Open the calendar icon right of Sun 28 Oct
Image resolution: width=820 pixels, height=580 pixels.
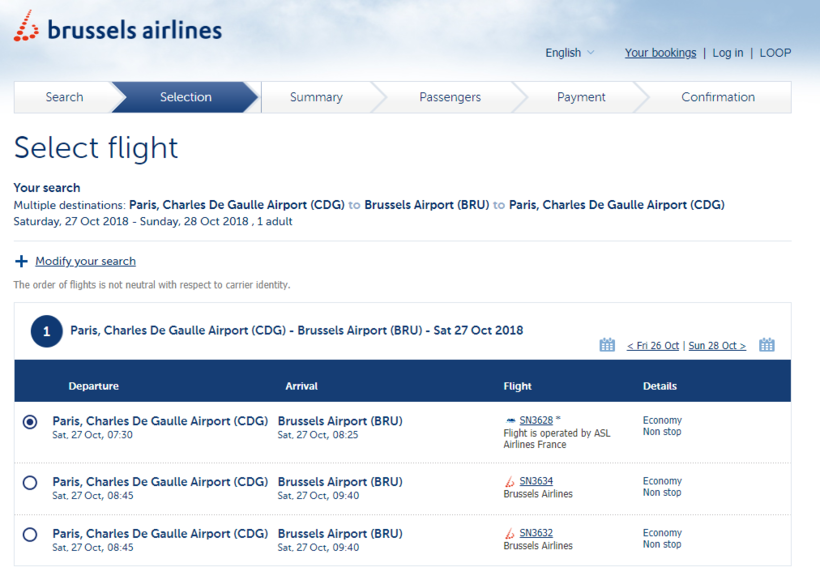767,345
